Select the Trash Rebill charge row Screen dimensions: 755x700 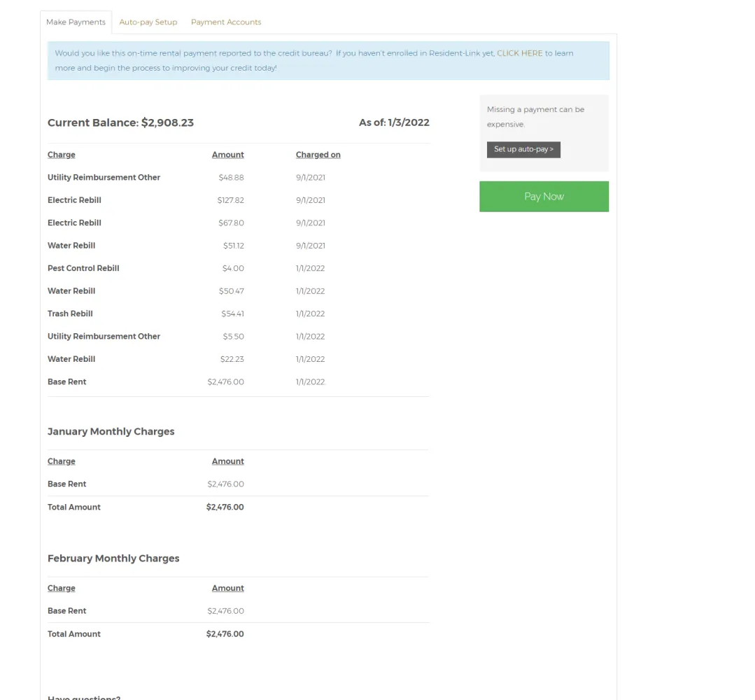point(239,314)
